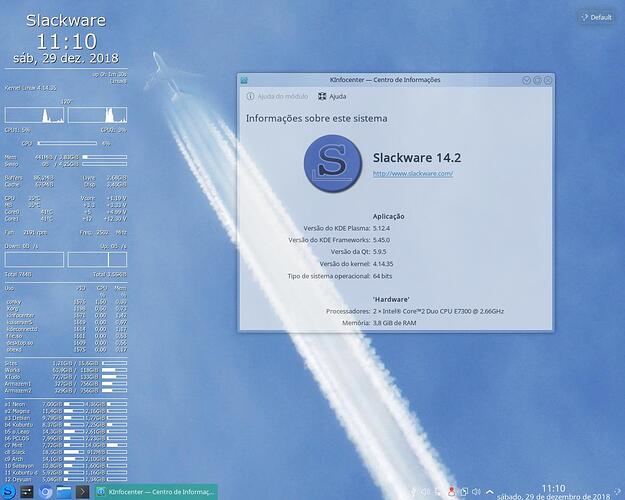Screen dimensions: 625x500
Task: Click the 'Hardware' section header
Action: 391,299
